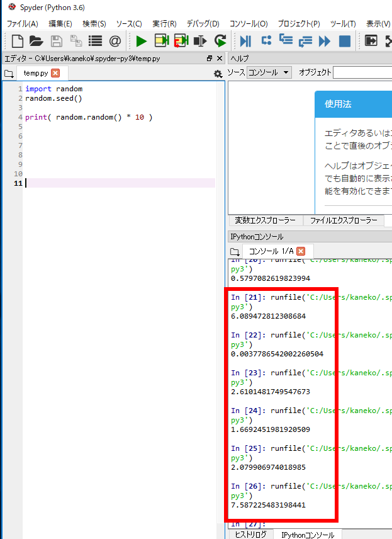Screen dimensions: 392x539
Task: Click code line 'import random'
Action: (53, 89)
